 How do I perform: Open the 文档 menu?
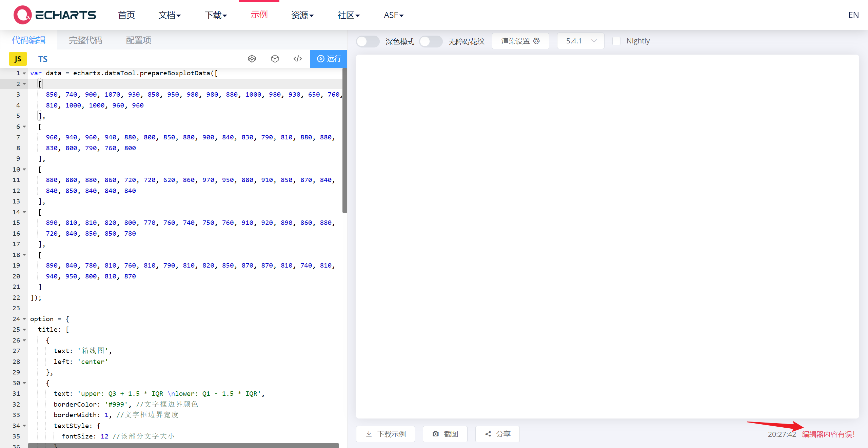coord(170,15)
